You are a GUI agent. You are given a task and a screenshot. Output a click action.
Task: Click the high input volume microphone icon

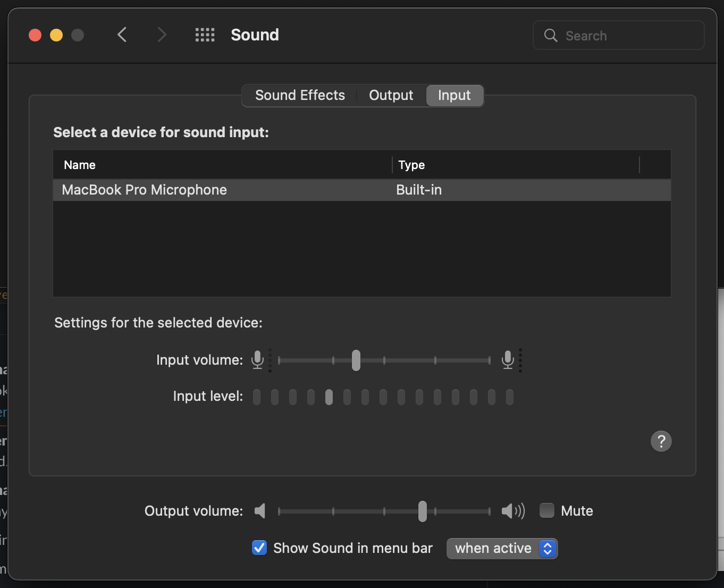click(x=508, y=360)
